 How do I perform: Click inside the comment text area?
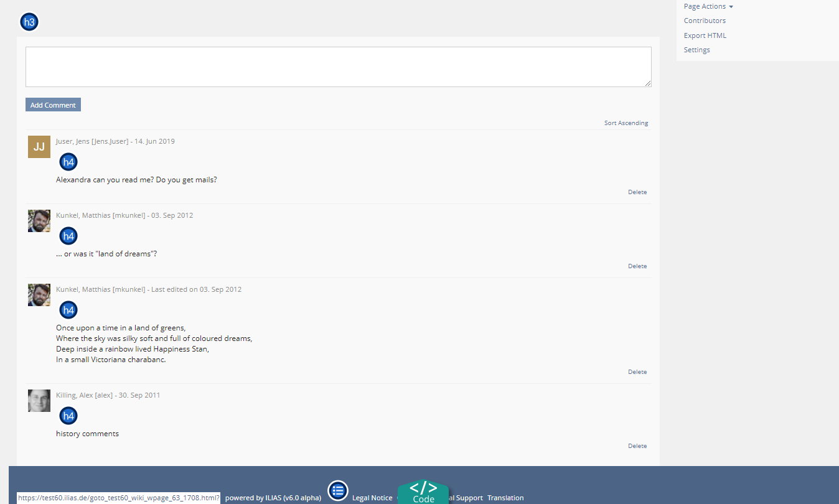(338, 67)
